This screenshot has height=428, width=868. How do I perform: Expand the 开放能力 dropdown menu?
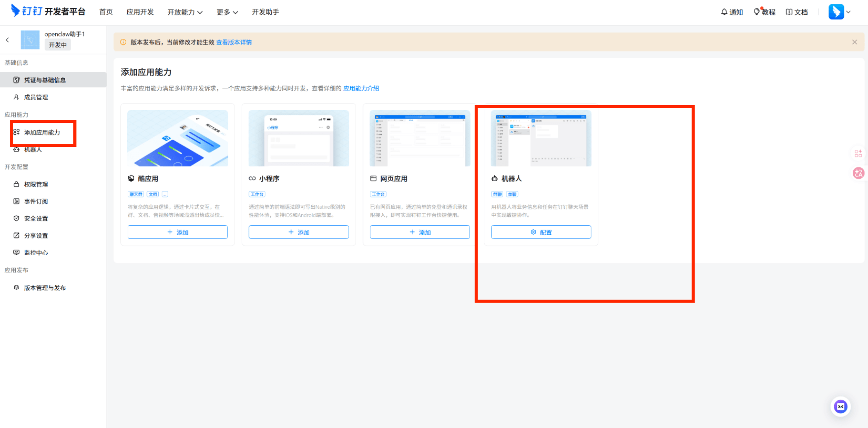point(185,12)
